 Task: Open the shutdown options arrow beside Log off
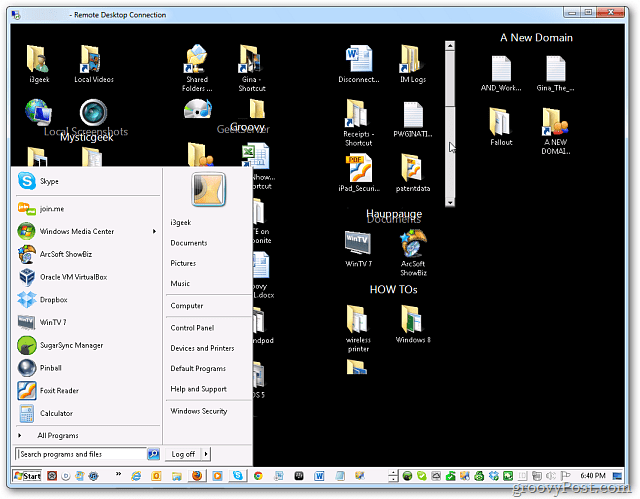pyautogui.click(x=208, y=454)
